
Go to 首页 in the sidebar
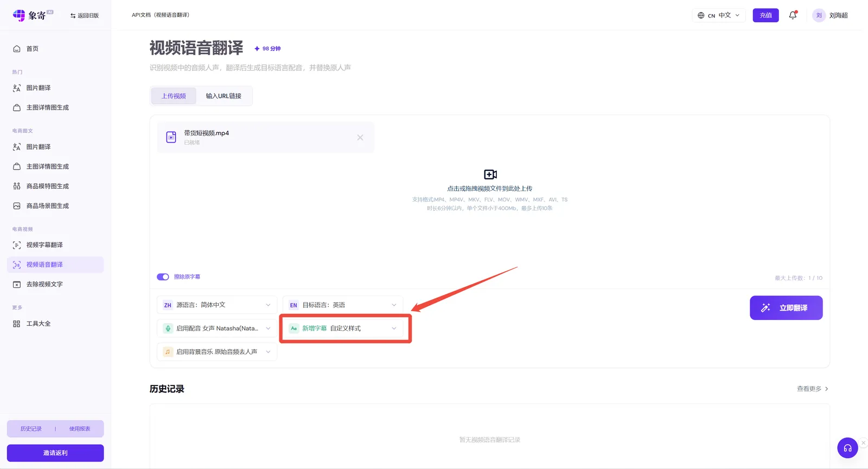point(55,49)
